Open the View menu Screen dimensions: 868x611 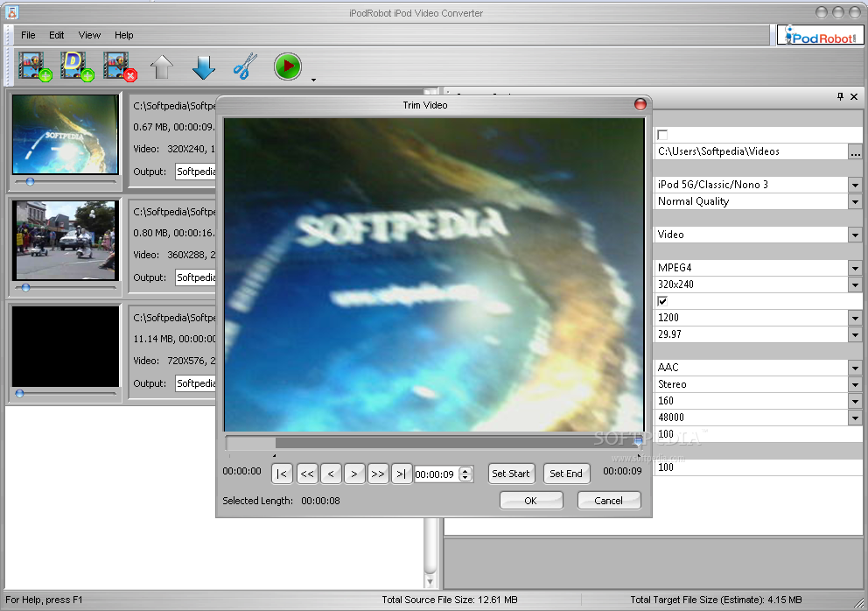coord(89,35)
